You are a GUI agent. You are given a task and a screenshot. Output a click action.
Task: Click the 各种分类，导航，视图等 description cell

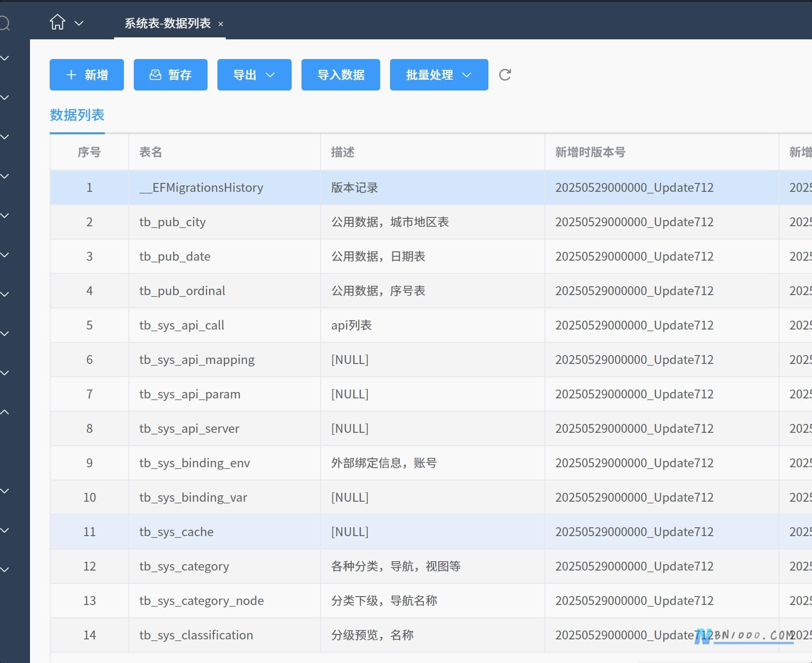[x=433, y=566]
